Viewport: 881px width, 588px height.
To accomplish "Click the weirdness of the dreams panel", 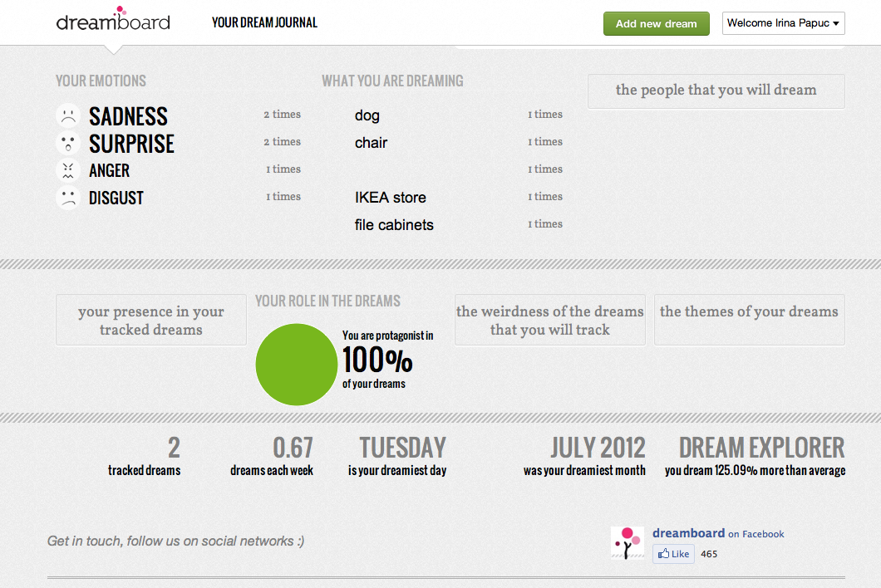I will (549, 320).
